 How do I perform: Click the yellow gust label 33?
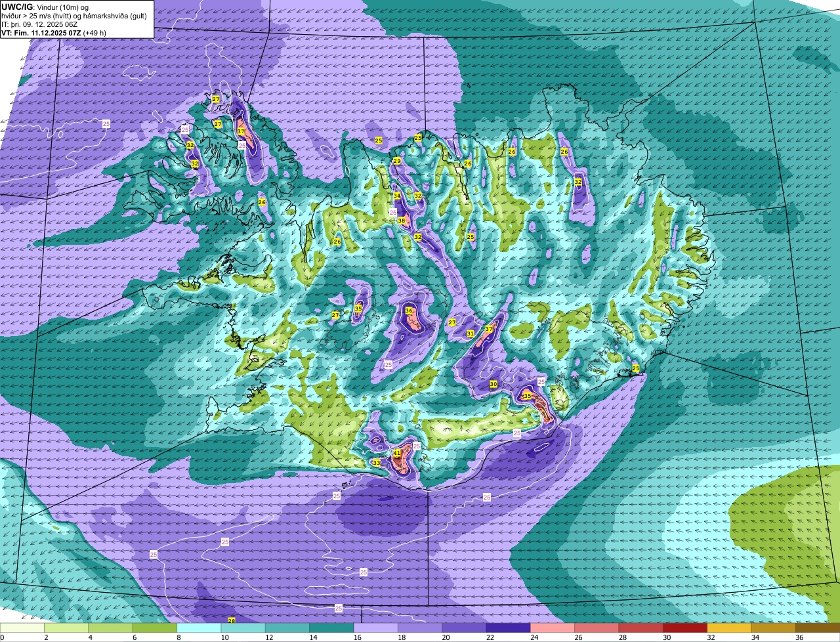click(376, 463)
